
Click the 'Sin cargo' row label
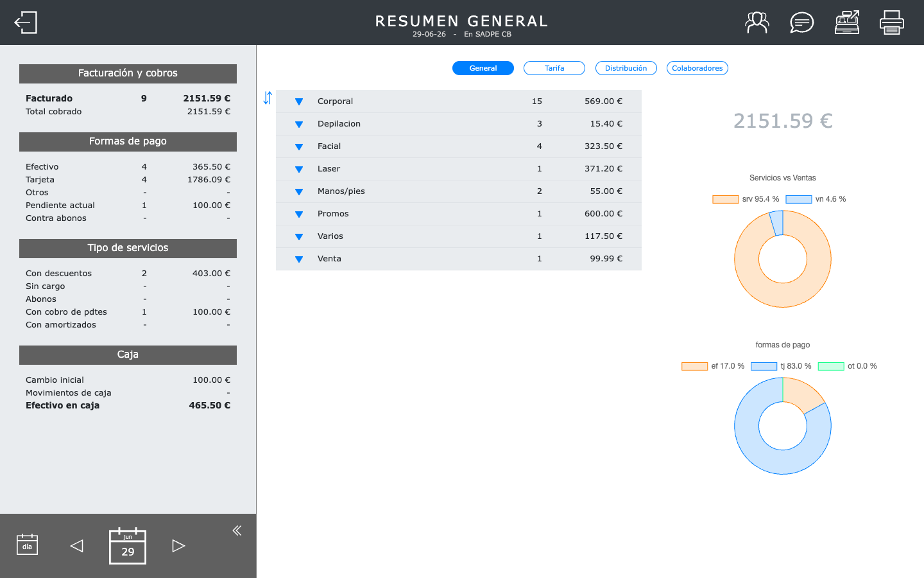[45, 286]
